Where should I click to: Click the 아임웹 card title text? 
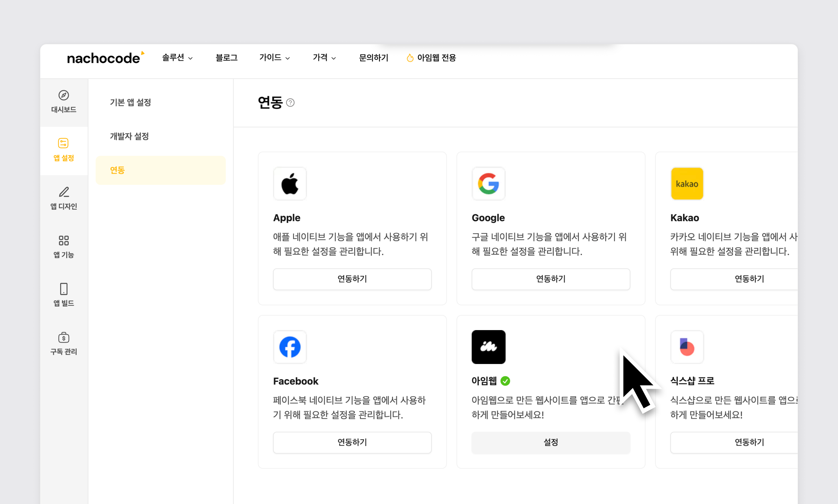coord(484,381)
